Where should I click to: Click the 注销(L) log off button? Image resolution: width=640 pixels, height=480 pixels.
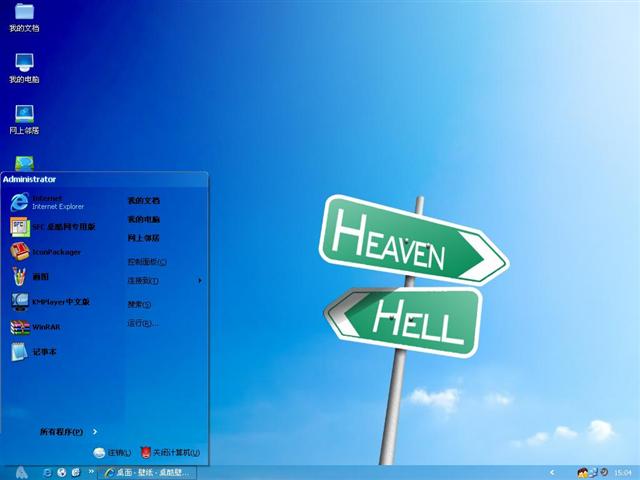coord(112,453)
